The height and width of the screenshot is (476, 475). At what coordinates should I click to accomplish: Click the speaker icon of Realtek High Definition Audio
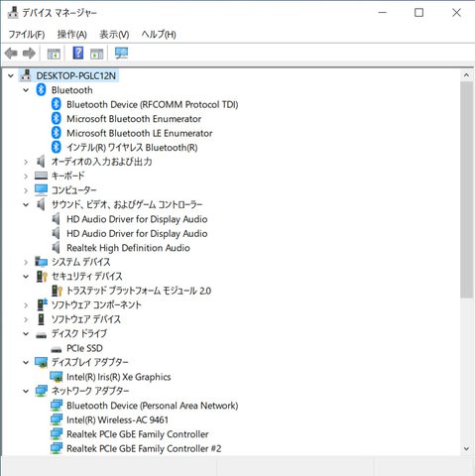[x=56, y=247]
